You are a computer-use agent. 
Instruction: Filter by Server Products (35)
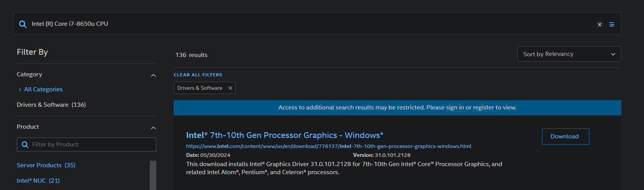[46, 165]
